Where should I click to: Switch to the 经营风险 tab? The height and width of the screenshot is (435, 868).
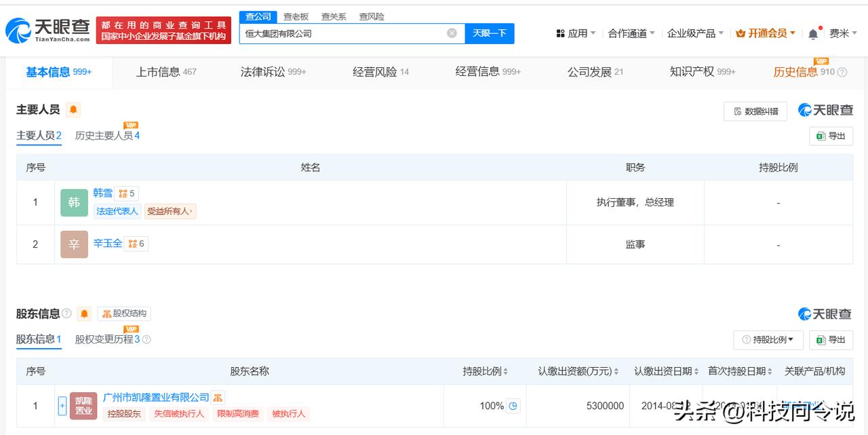[380, 72]
